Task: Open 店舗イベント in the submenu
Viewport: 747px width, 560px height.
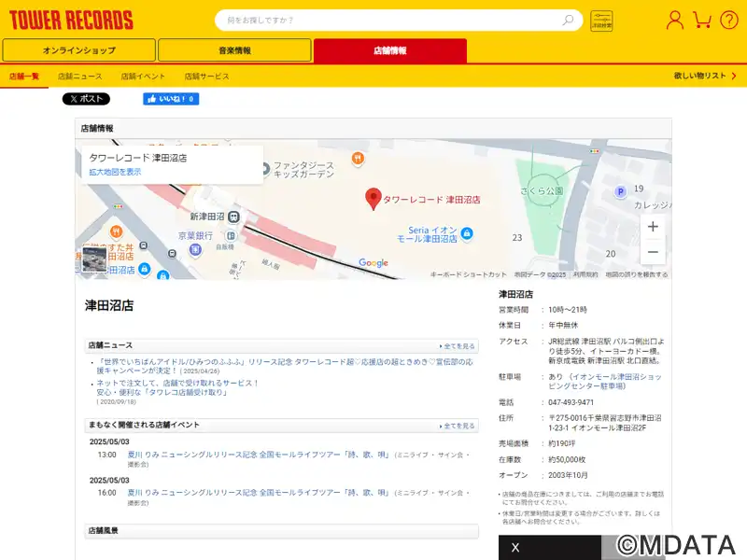Action: pyautogui.click(x=143, y=77)
